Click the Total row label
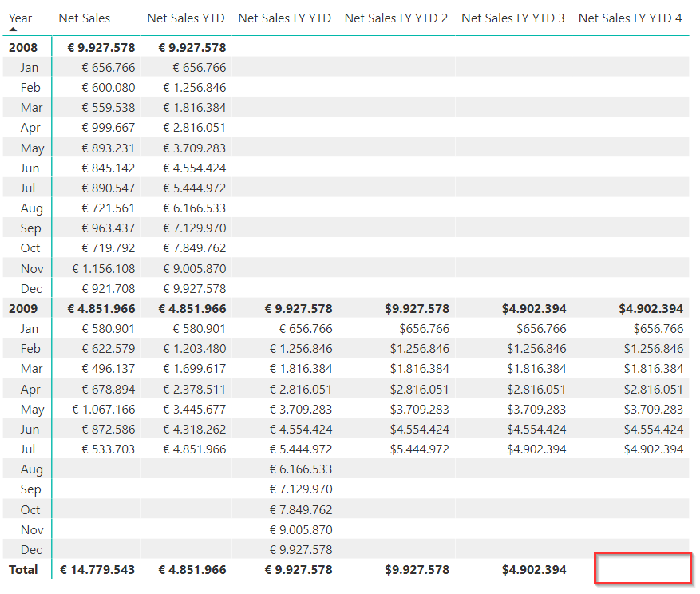Image resolution: width=700 pixels, height=594 pixels. click(23, 570)
